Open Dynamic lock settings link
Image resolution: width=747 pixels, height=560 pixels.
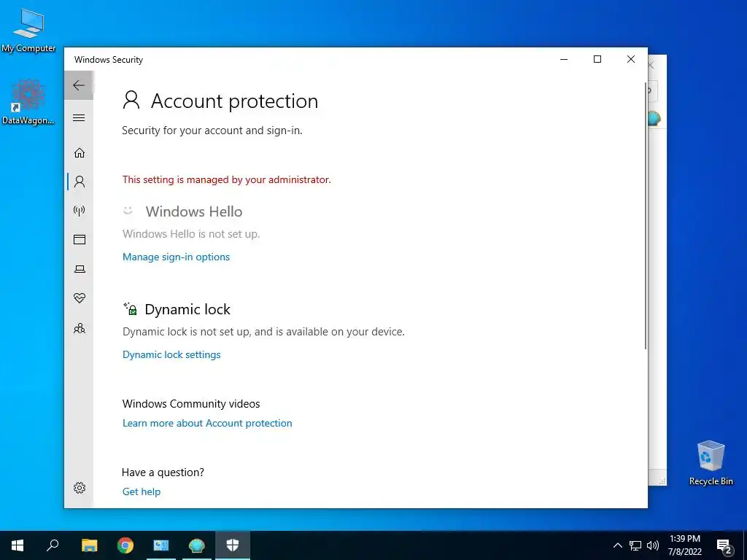[x=171, y=354]
